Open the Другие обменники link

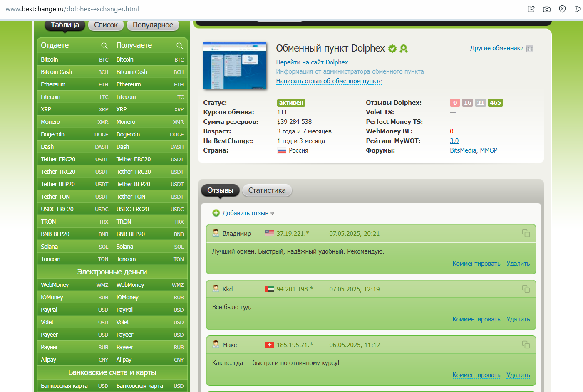(x=497, y=48)
